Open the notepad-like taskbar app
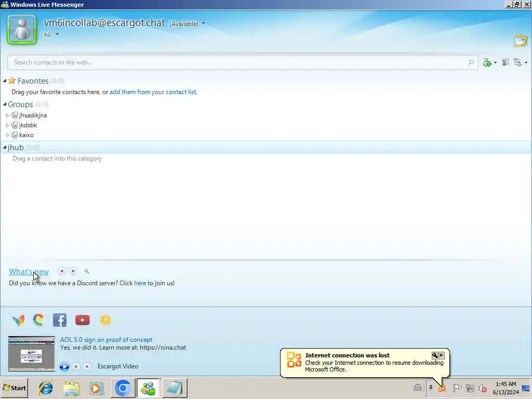The width and height of the screenshot is (532, 399). point(175,388)
